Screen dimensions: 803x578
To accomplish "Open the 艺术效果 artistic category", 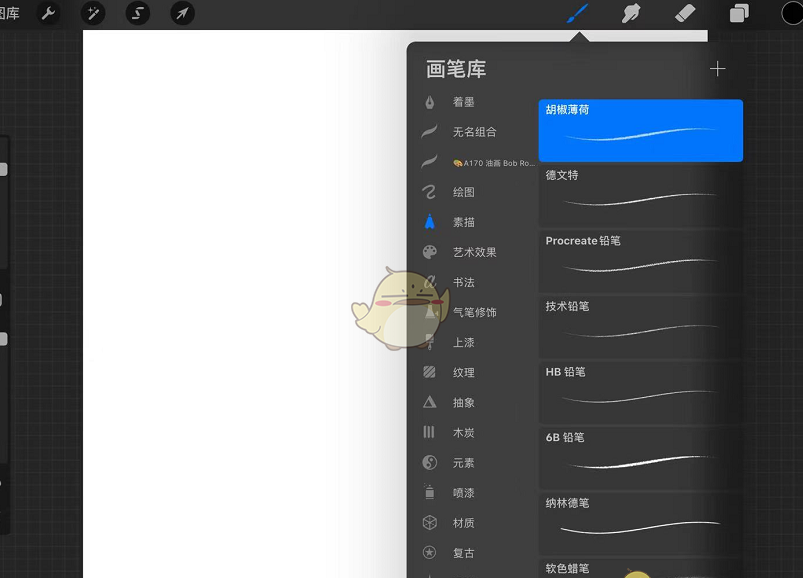I will coord(474,252).
